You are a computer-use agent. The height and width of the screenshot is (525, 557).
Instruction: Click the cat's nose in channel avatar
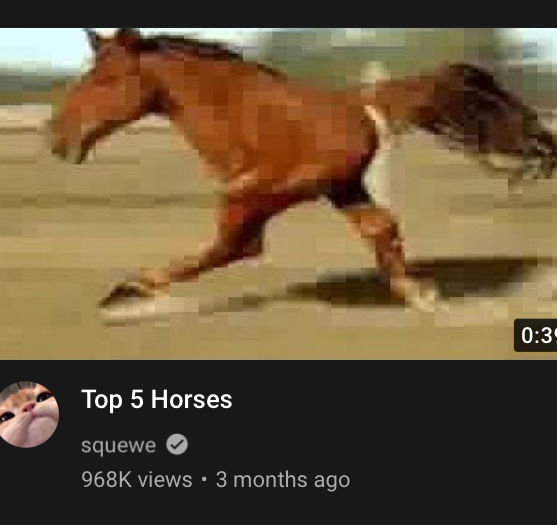[x=28, y=407]
